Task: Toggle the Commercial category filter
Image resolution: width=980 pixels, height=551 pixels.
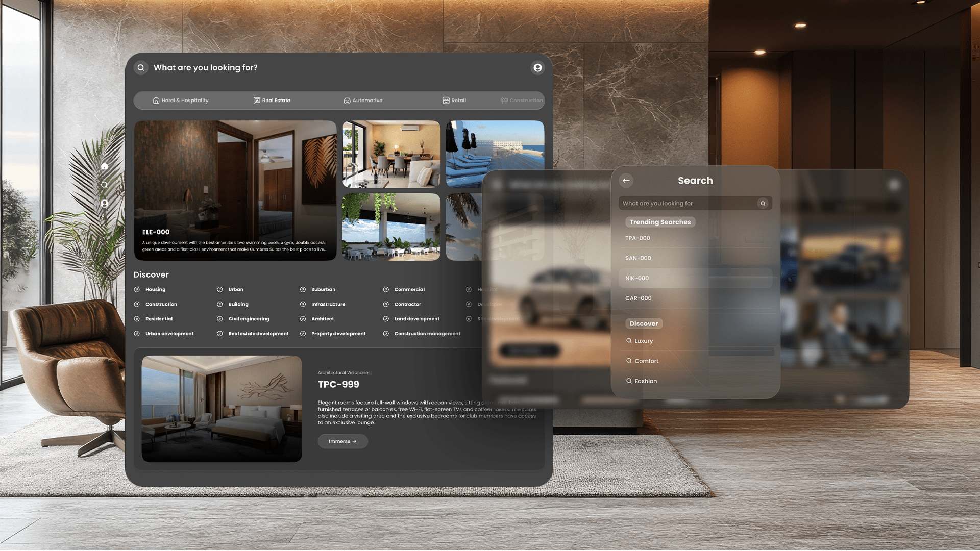Action: (x=409, y=289)
